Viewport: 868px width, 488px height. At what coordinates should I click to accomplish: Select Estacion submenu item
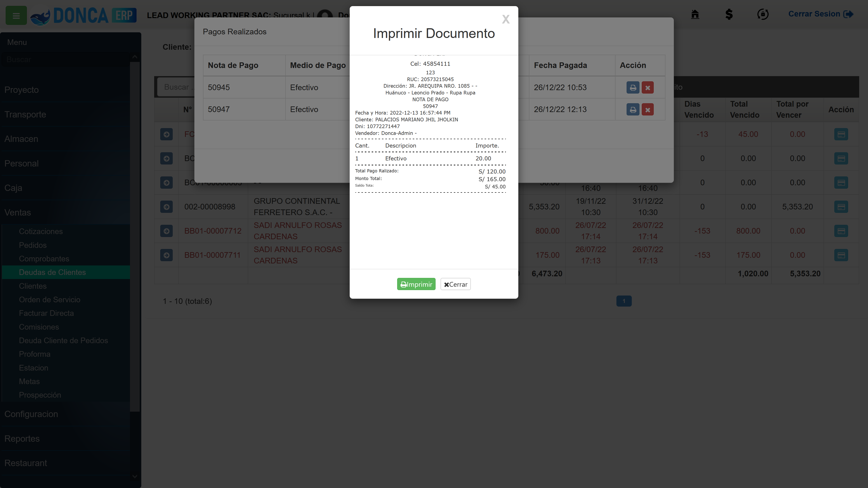tap(66, 368)
